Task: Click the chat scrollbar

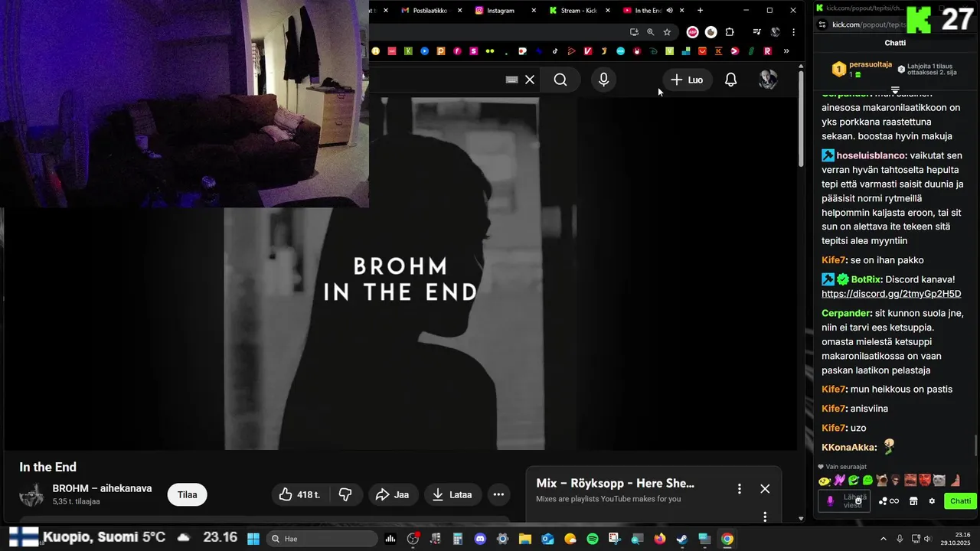Action: (x=975, y=444)
